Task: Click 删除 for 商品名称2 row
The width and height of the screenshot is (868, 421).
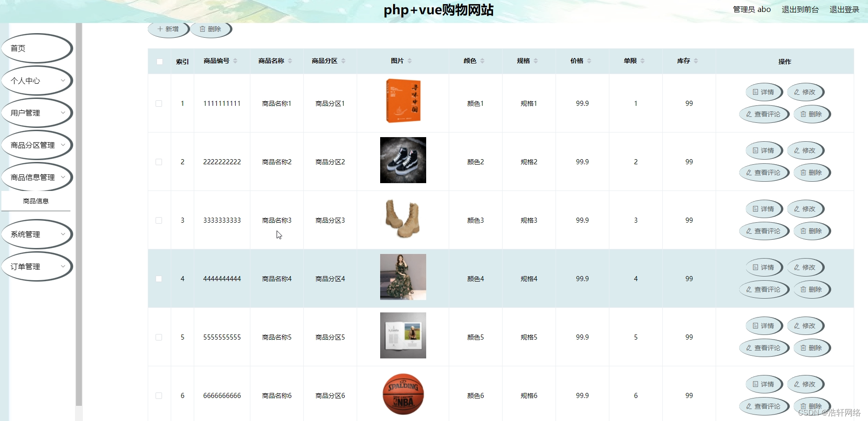Action: tap(812, 173)
